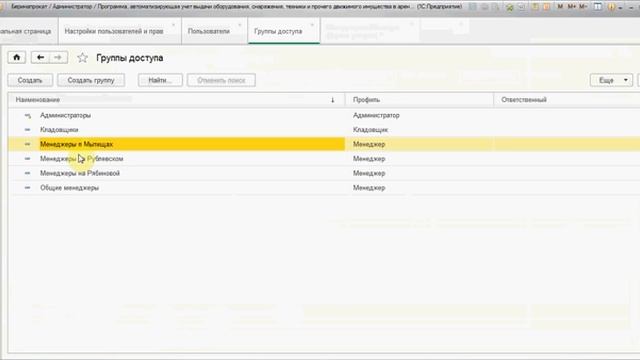
Task: Click the M+ memory add button
Action: point(571,7)
